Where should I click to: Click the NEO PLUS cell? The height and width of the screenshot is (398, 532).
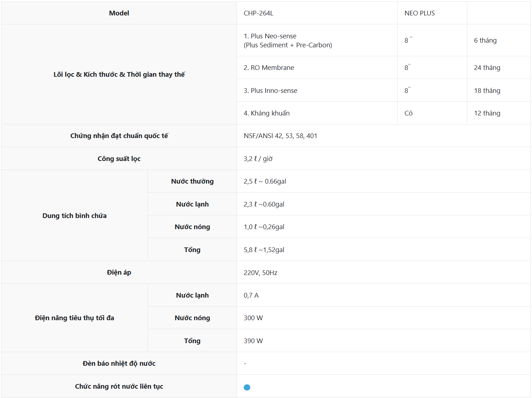tap(419, 13)
